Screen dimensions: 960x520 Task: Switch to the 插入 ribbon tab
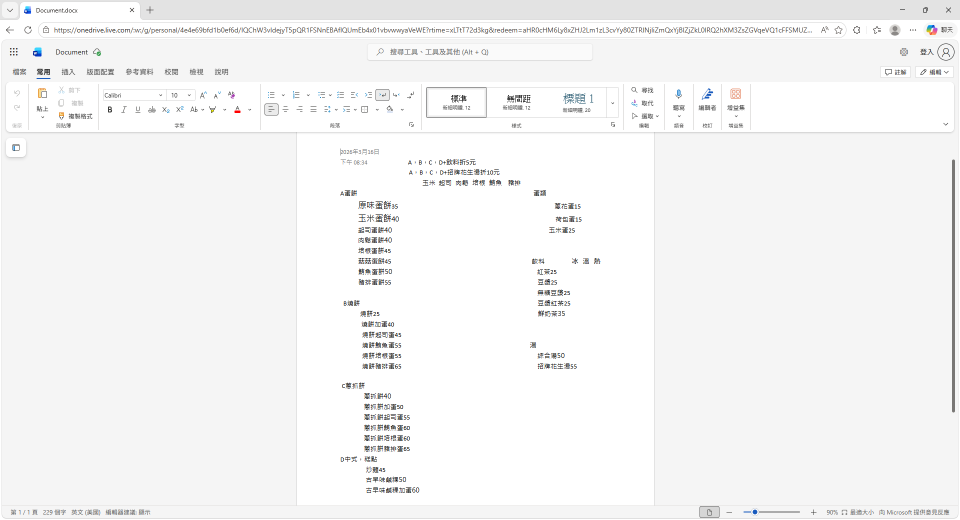(x=68, y=72)
